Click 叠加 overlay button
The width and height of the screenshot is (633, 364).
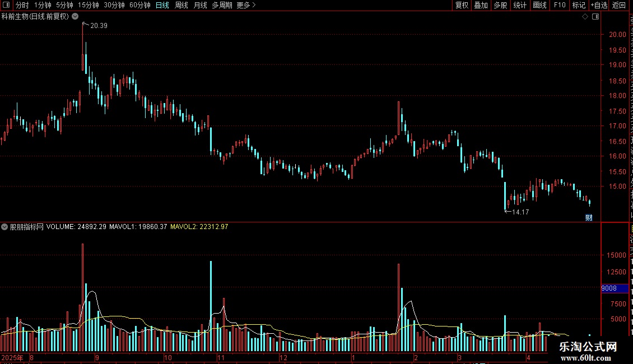[481, 5]
